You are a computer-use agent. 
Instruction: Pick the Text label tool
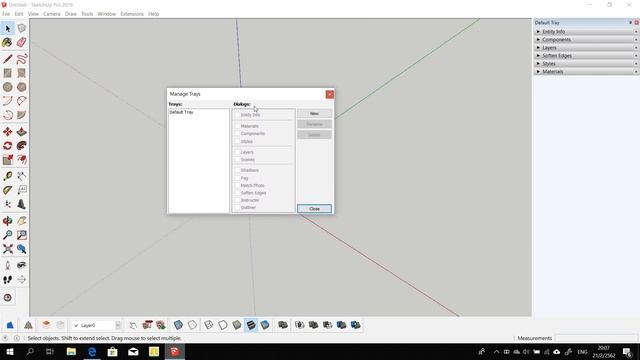pos(22,190)
